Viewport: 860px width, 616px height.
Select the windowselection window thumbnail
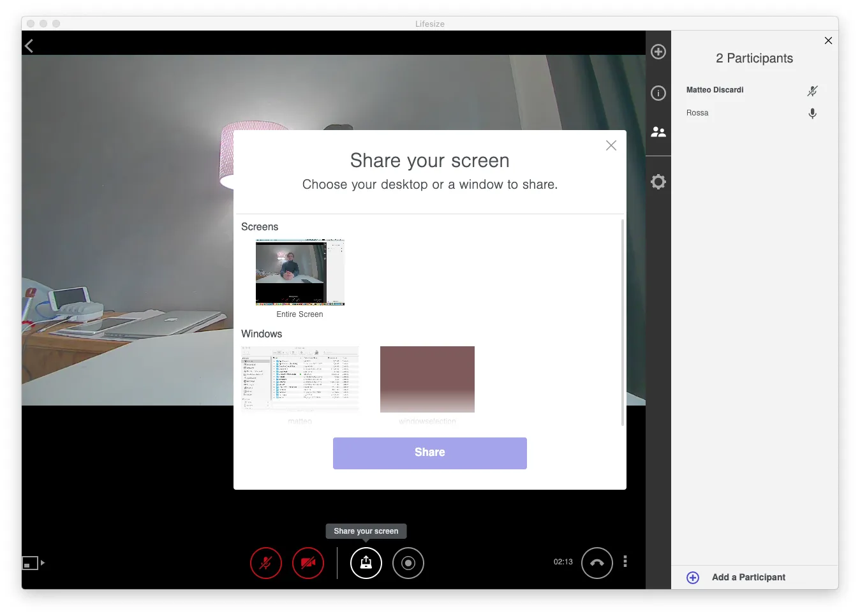point(427,379)
